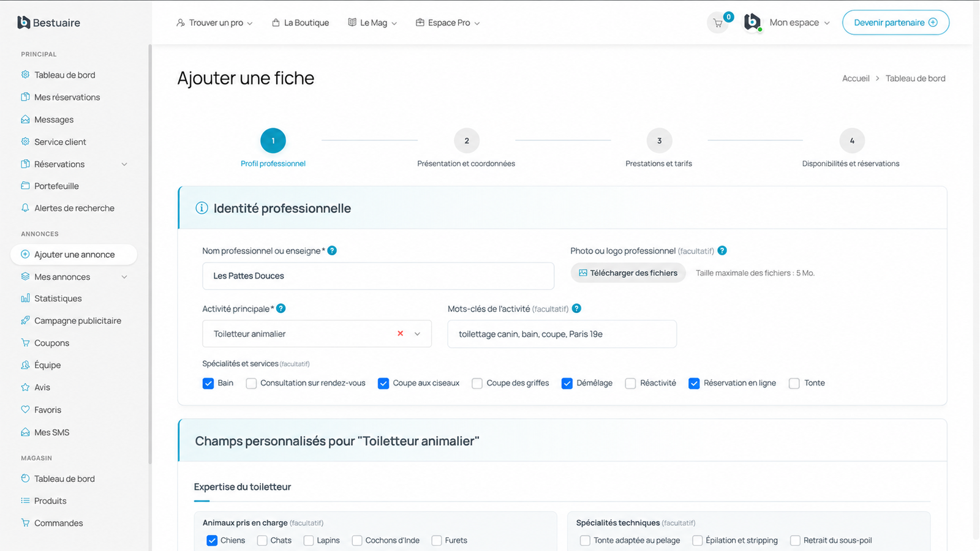Screen dimensions: 980x551
Task: Open Favoris in the sidebar
Action: click(x=48, y=410)
